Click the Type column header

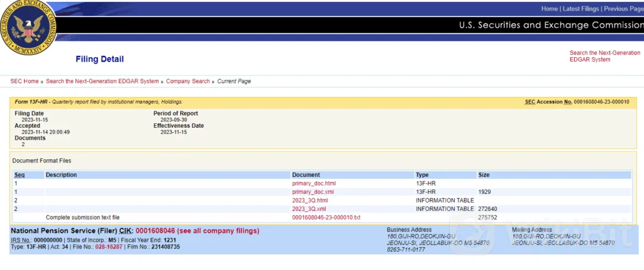coord(422,174)
